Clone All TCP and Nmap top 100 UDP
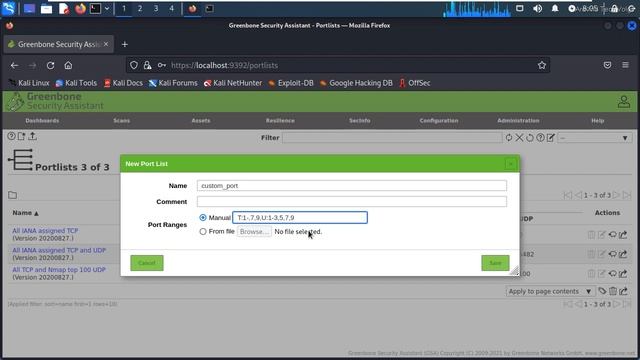640x360 pixels. click(x=613, y=274)
